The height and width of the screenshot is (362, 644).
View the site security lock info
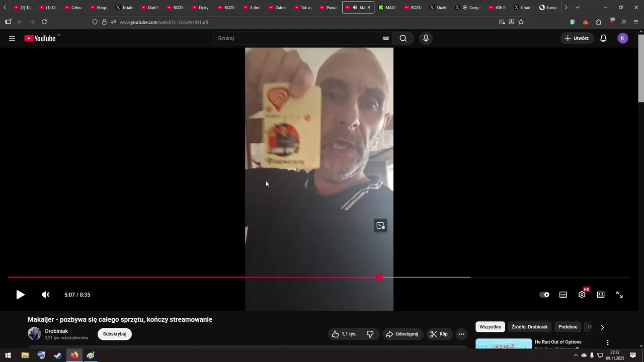click(x=104, y=22)
